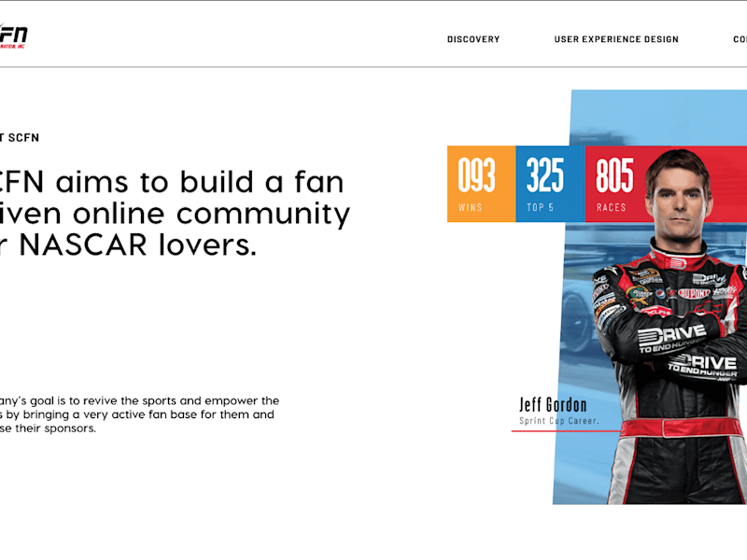Go to the User Experience Design section
Image resolution: width=747 pixels, height=560 pixels.
tap(616, 39)
